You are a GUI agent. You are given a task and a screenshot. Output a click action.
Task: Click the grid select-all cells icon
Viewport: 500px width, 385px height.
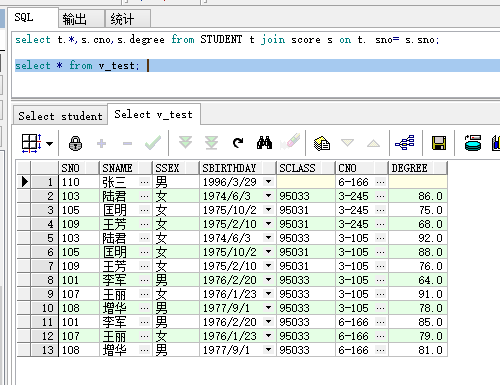(31, 143)
